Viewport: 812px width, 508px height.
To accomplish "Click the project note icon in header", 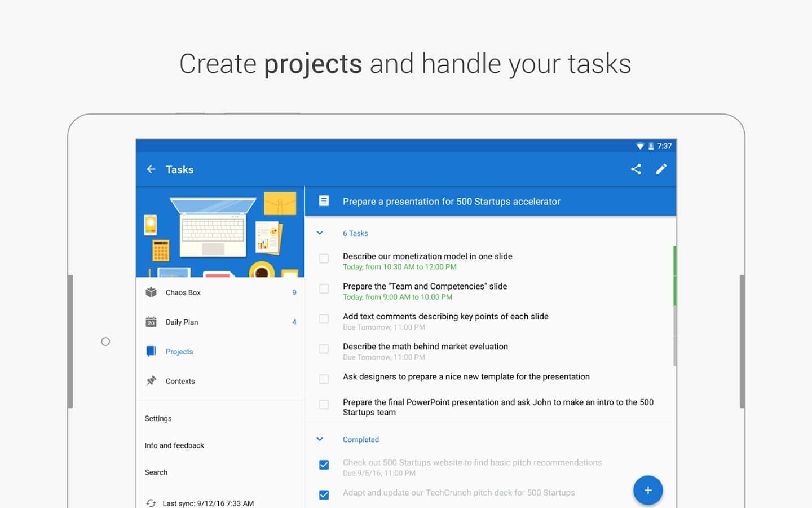I will [x=324, y=201].
